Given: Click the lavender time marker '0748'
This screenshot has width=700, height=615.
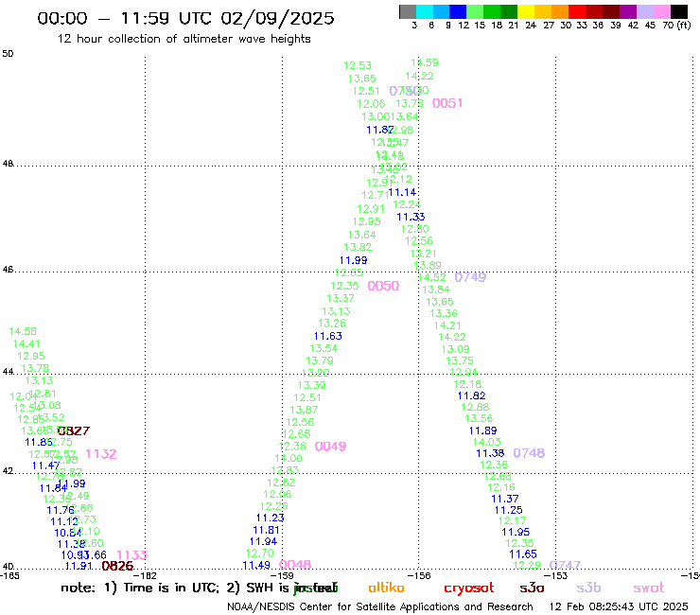Looking at the screenshot, I should point(529,453).
